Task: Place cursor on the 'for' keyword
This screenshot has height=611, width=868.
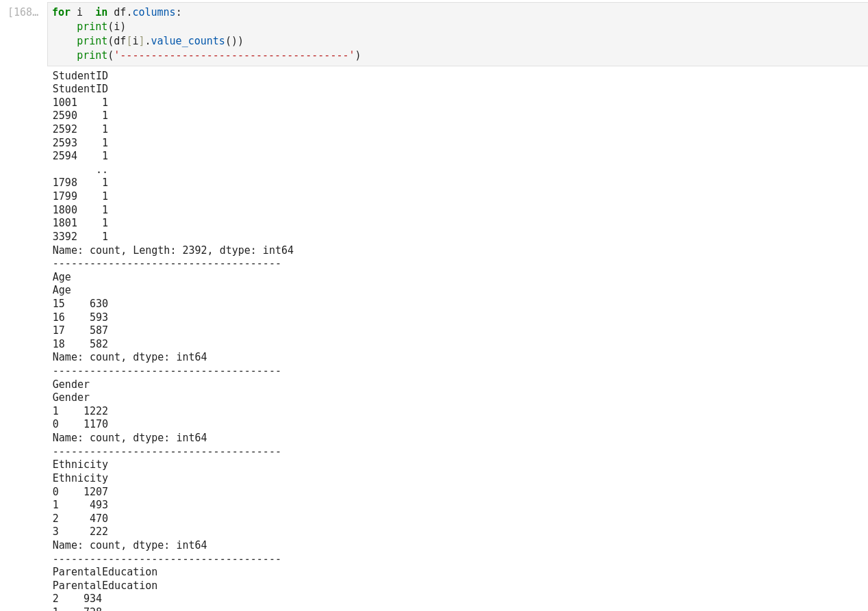Action: point(61,12)
